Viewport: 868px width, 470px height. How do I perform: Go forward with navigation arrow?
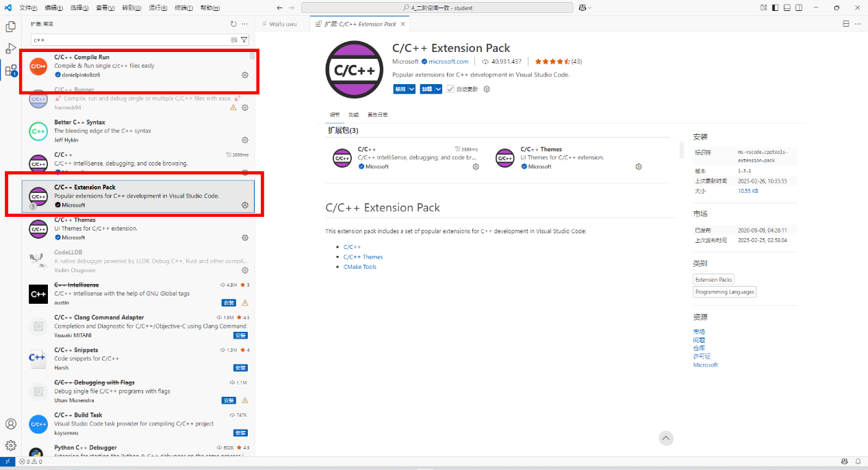292,8
